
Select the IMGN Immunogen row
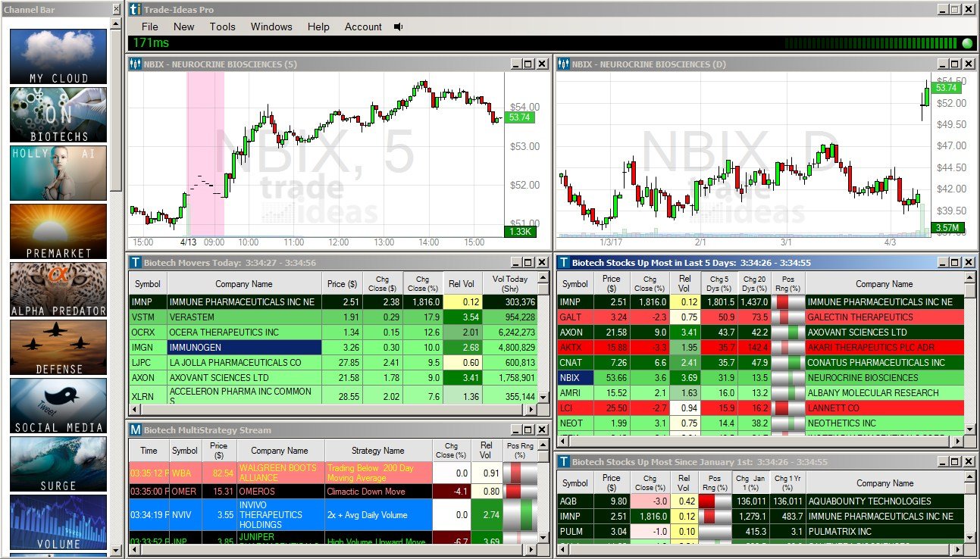tap(243, 348)
